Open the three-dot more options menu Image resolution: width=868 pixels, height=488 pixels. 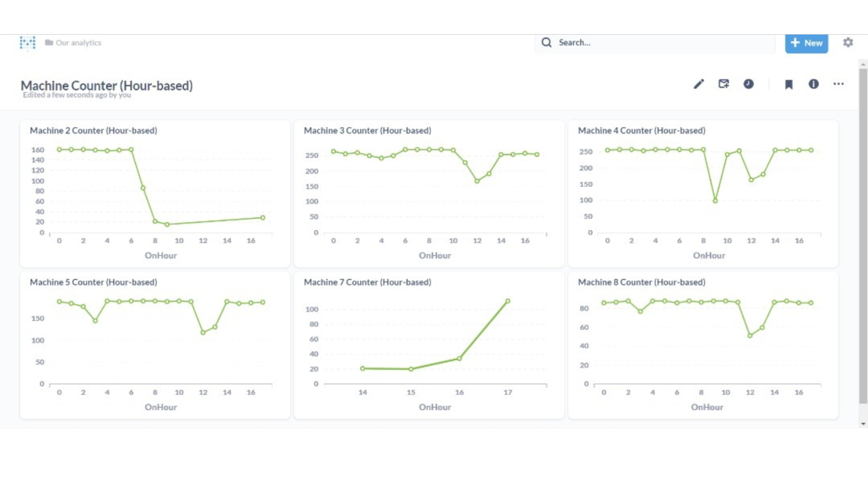tap(839, 84)
